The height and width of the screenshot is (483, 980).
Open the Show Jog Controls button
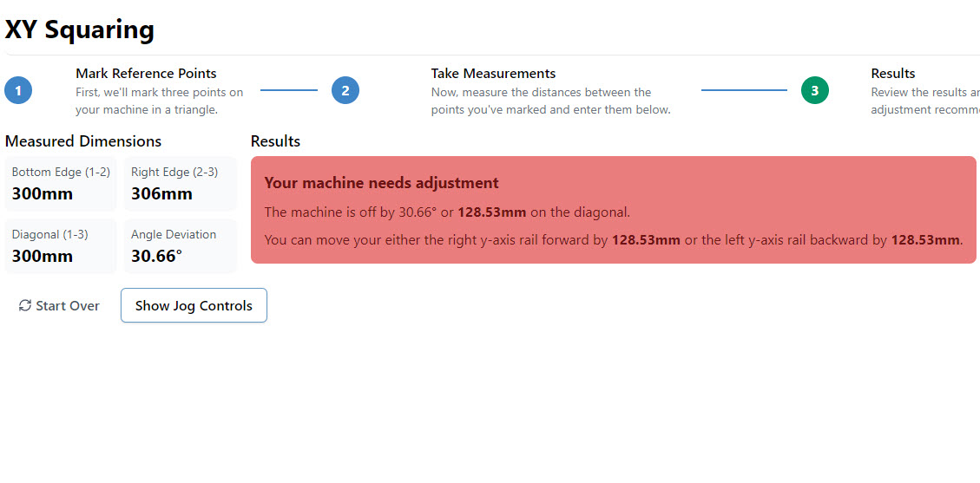[194, 305]
